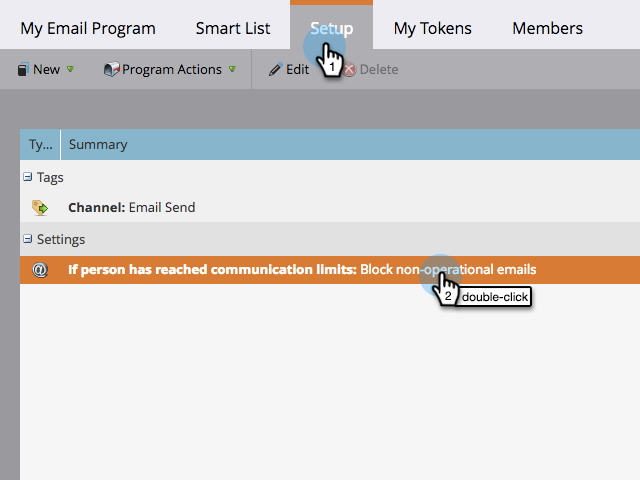Collapse the Tags group
640x480 pixels.
point(27,178)
